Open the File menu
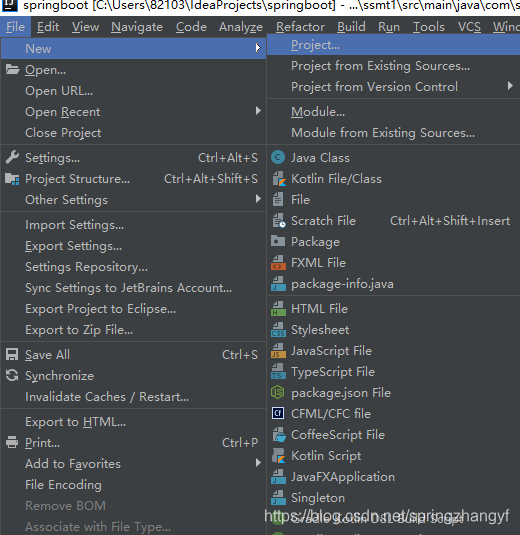The height and width of the screenshot is (535, 520). (x=15, y=27)
